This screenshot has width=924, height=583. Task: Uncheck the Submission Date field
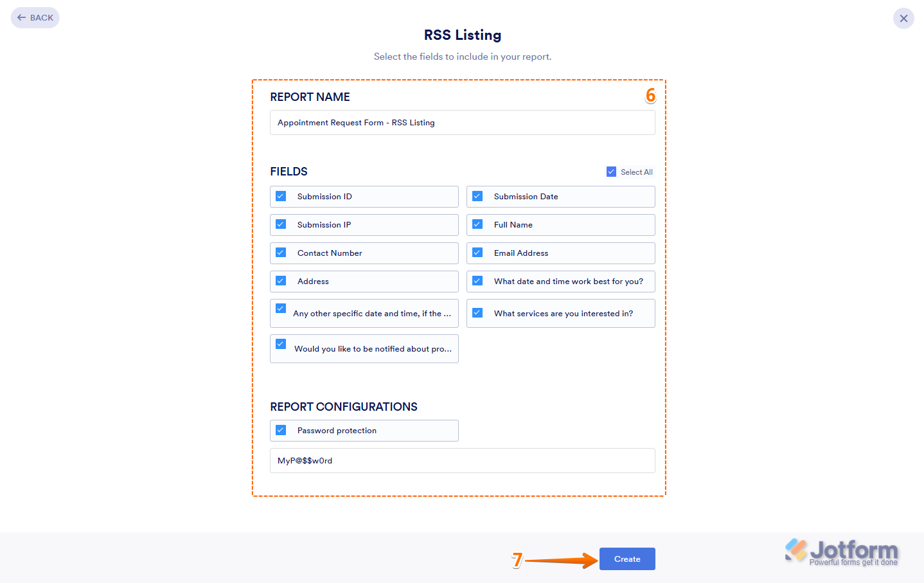click(477, 196)
